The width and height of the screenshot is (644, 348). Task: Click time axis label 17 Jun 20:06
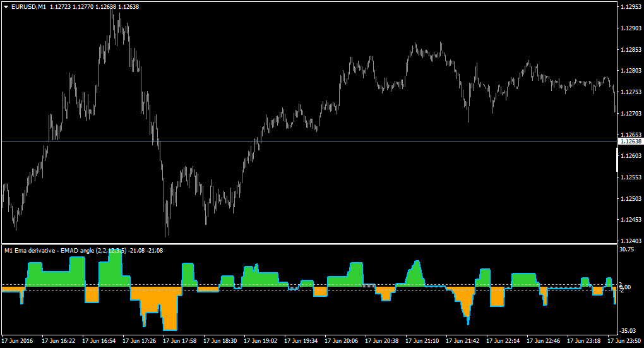point(342,341)
